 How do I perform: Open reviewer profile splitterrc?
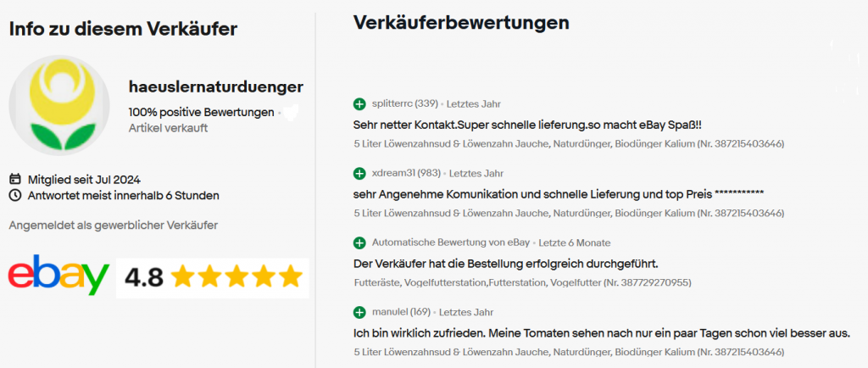click(x=392, y=104)
